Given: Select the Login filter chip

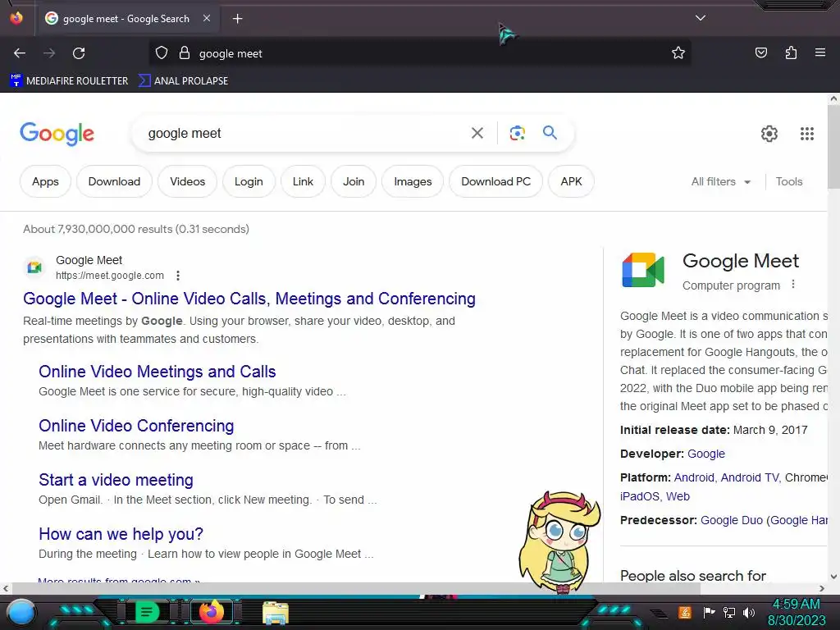Looking at the screenshot, I should coord(249,181).
